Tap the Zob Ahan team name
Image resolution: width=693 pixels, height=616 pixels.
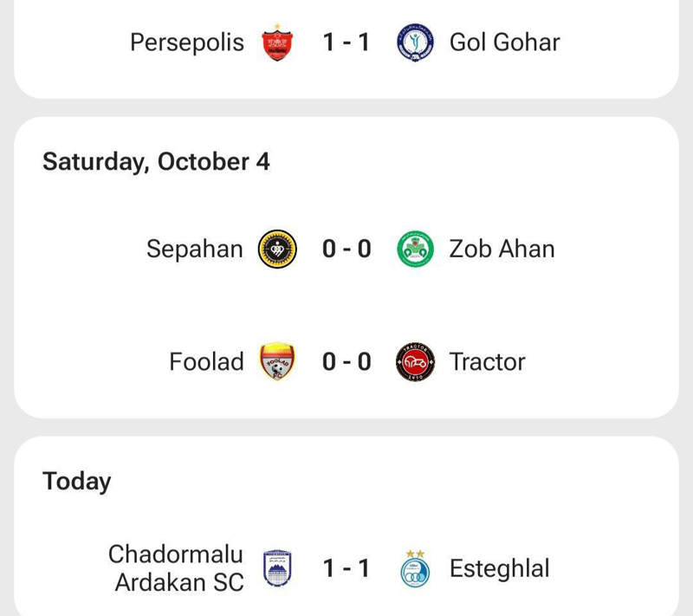(502, 250)
